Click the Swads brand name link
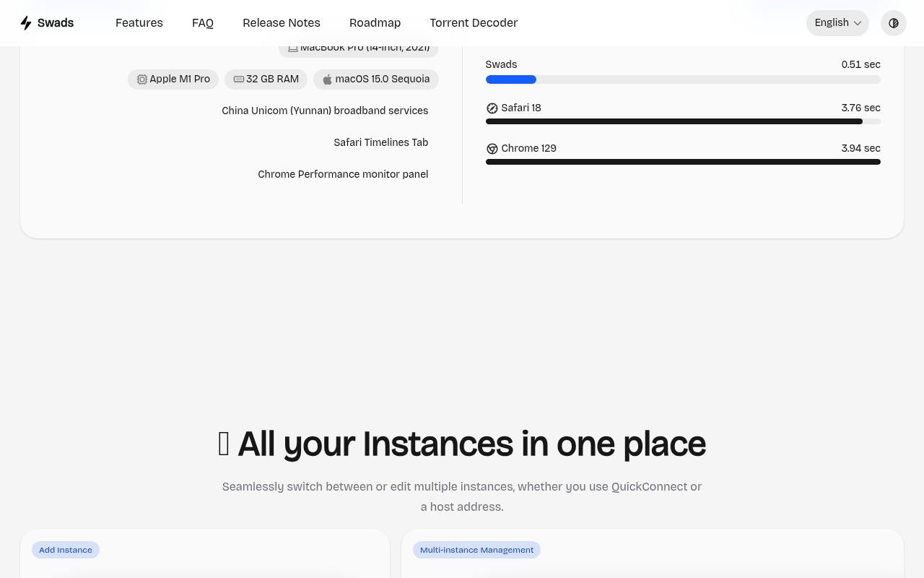This screenshot has height=578, width=924. 56,23
